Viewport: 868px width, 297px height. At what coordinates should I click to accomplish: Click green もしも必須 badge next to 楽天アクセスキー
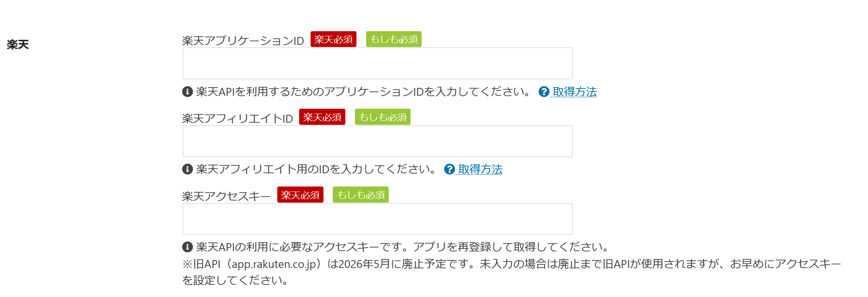point(361,195)
